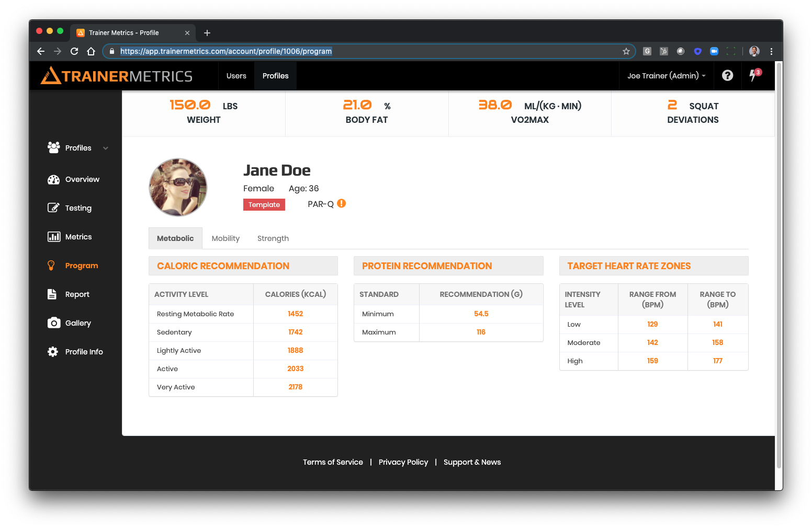812x529 pixels.
Task: Click the Report document icon
Action: coord(52,294)
